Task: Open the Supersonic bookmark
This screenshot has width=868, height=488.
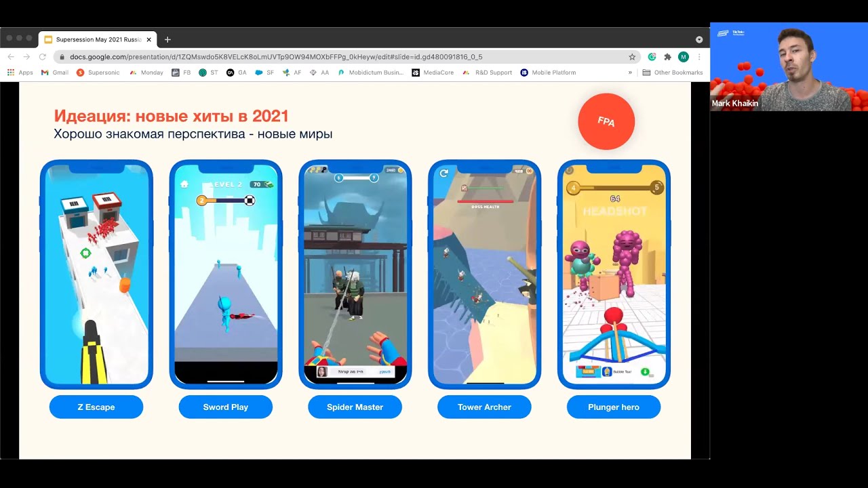Action: tap(98, 73)
